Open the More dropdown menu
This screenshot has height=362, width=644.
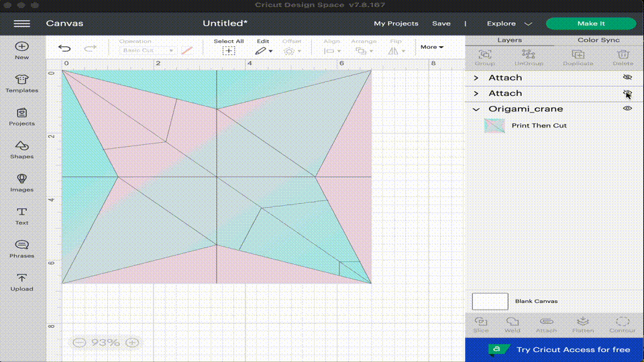431,47
